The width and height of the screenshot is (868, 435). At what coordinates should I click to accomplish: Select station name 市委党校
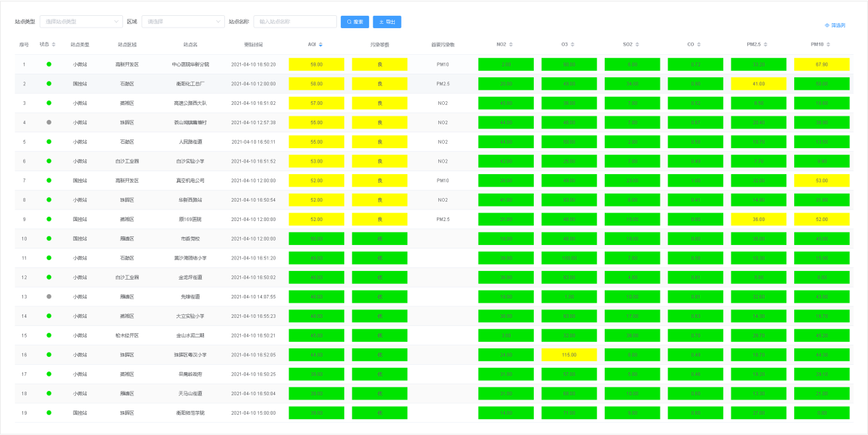[x=190, y=238]
